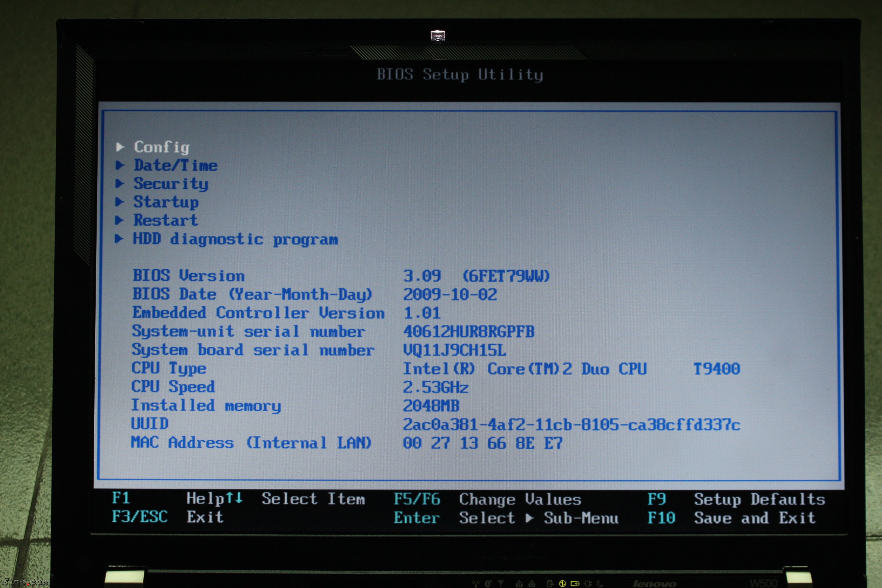The image size is (882, 588).
Task: Click Select Sub-Menu hint
Action: [539, 518]
